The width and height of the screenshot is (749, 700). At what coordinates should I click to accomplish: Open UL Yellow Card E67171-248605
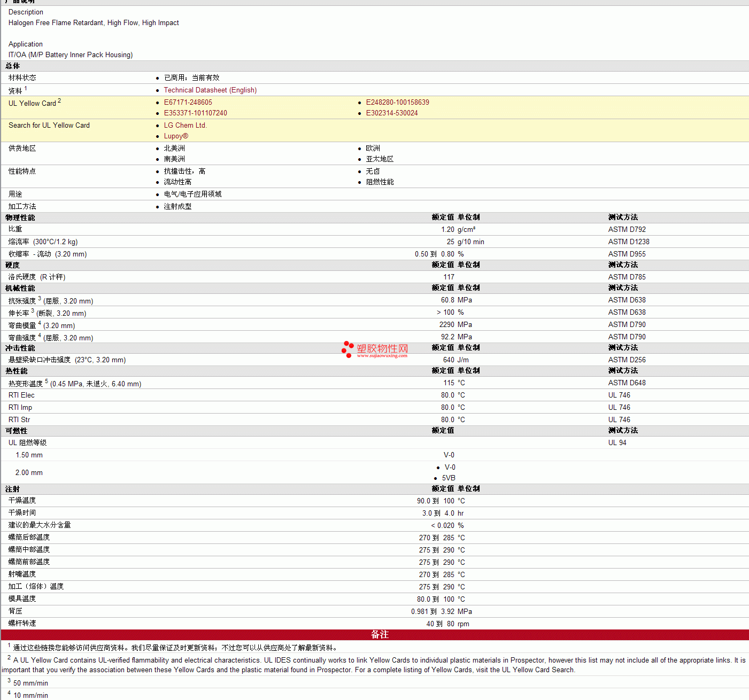(x=188, y=103)
